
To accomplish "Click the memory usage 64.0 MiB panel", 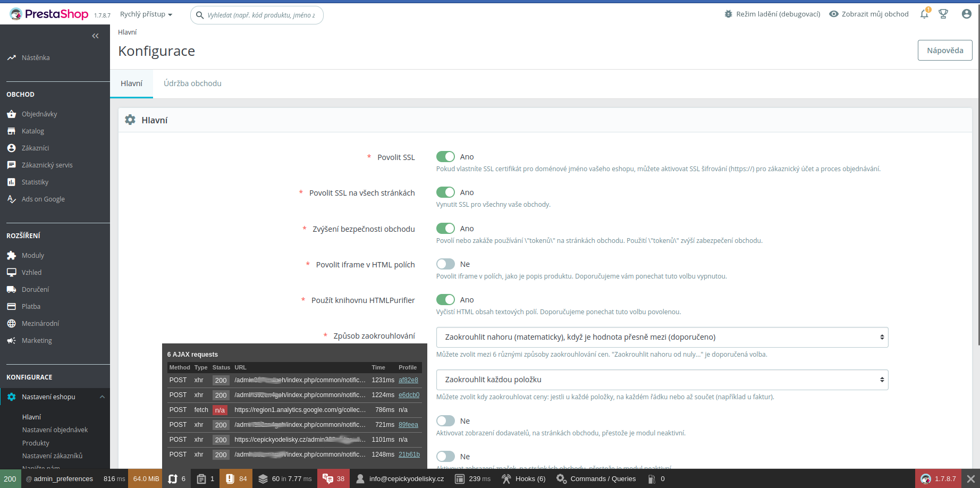I will [x=146, y=479].
